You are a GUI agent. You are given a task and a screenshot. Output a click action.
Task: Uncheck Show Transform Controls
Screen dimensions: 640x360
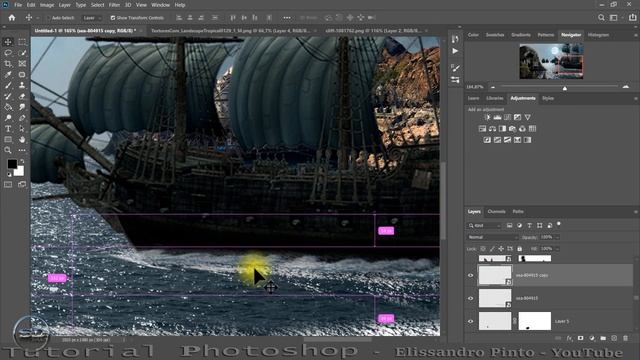113,18
